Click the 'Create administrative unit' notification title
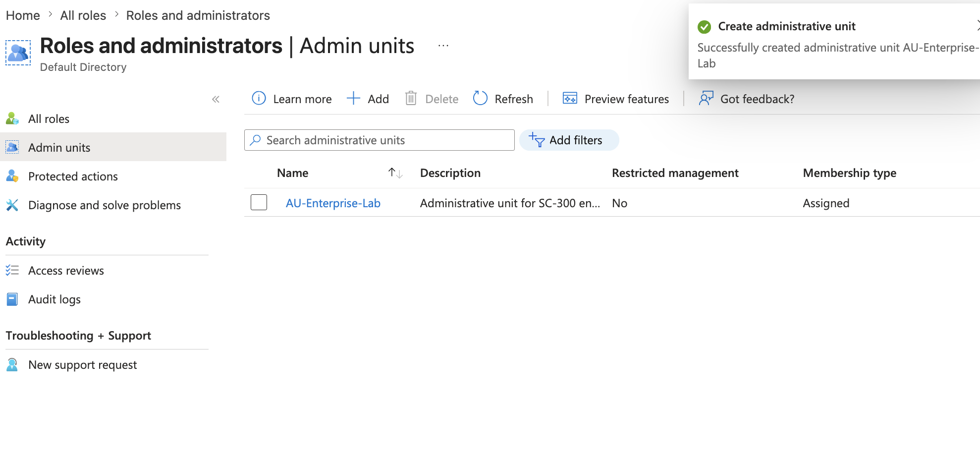 click(787, 26)
